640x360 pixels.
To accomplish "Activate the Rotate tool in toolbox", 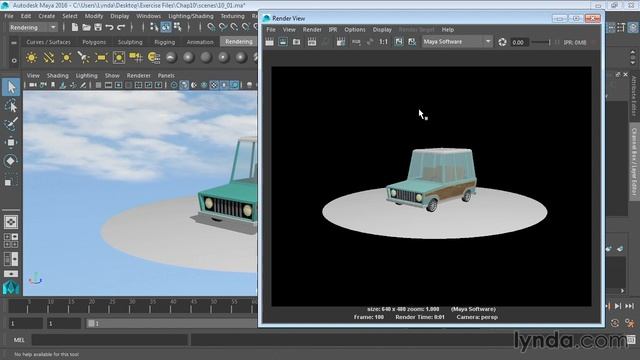I will pyautogui.click(x=11, y=160).
